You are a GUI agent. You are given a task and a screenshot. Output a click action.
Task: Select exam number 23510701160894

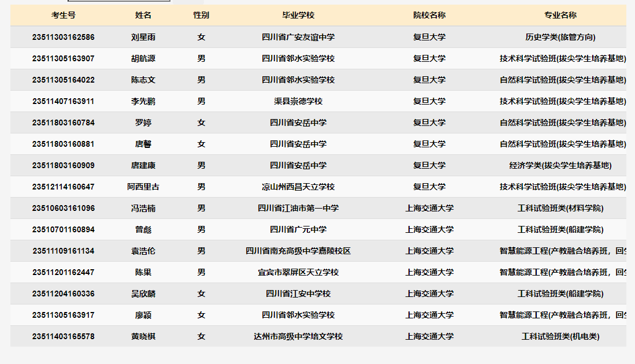pyautogui.click(x=63, y=229)
